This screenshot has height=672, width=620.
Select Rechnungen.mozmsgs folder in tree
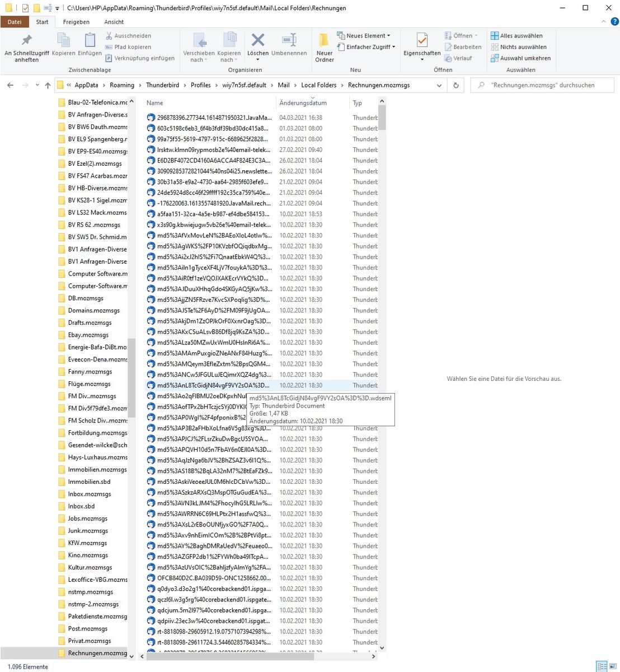(x=92, y=653)
